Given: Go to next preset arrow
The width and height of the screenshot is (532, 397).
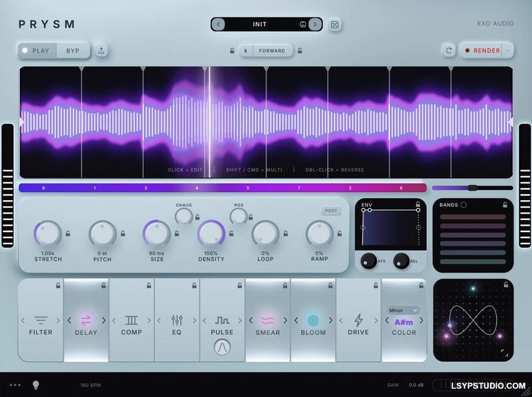Looking at the screenshot, I should (315, 25).
